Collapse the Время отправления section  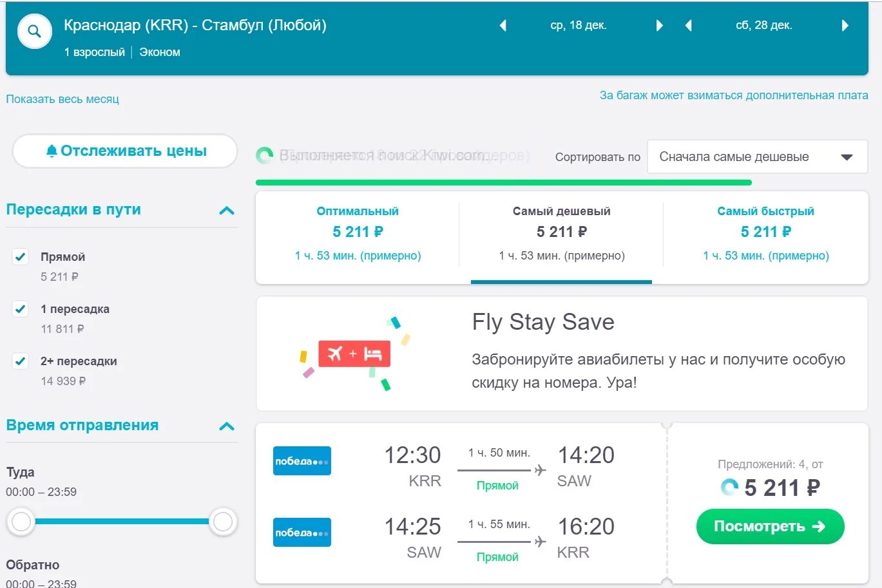tap(227, 426)
